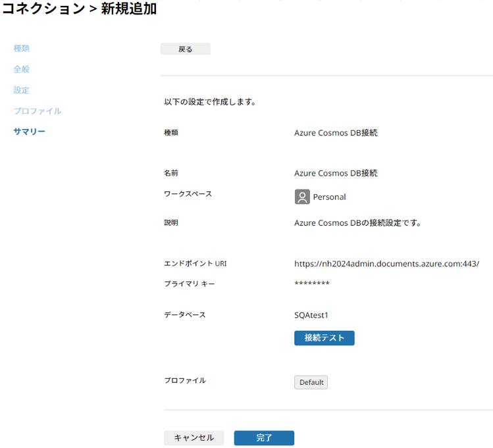Click the プロファイル field label in the summary
Viewport: 493px width, 448px height.
point(185,380)
